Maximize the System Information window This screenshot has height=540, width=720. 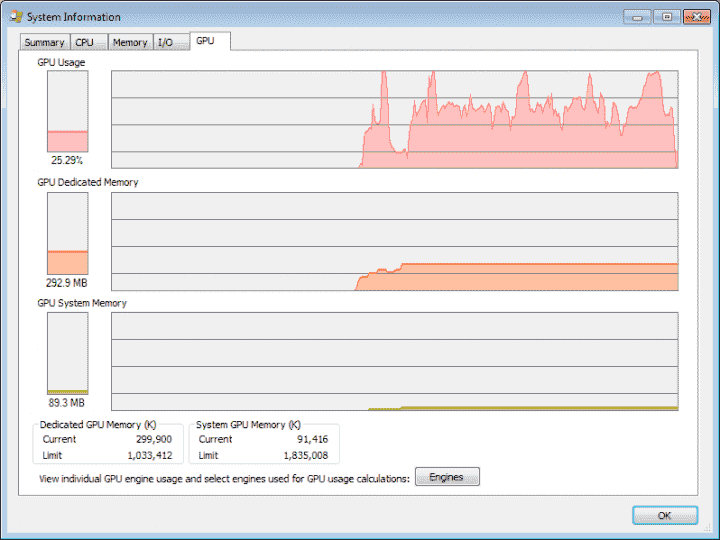click(667, 17)
